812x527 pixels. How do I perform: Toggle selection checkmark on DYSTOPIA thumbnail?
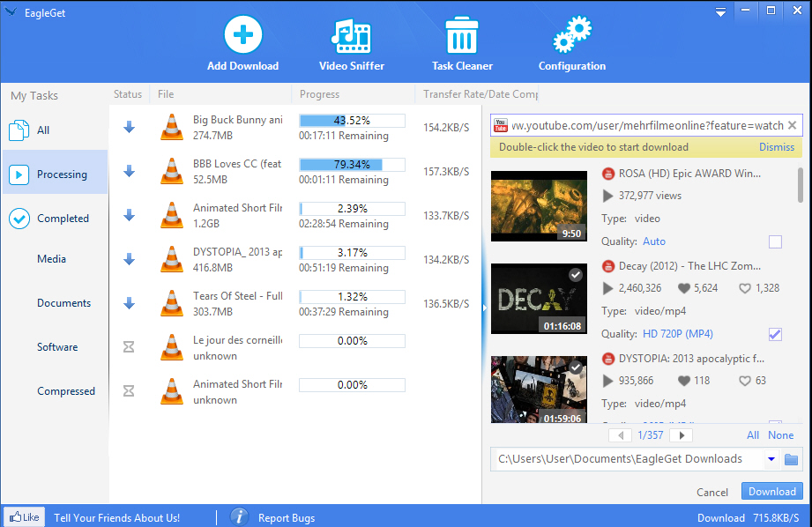[576, 367]
